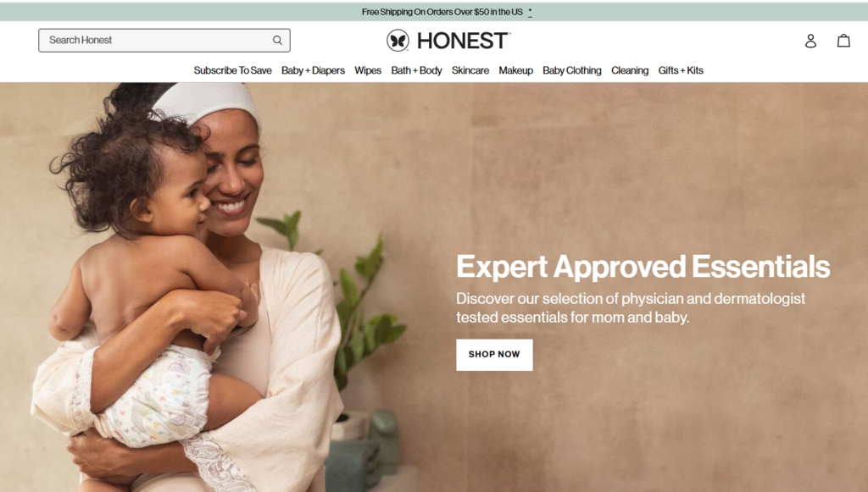Open the Baby + Diapers menu
The height and width of the screenshot is (492, 868).
click(x=313, y=70)
